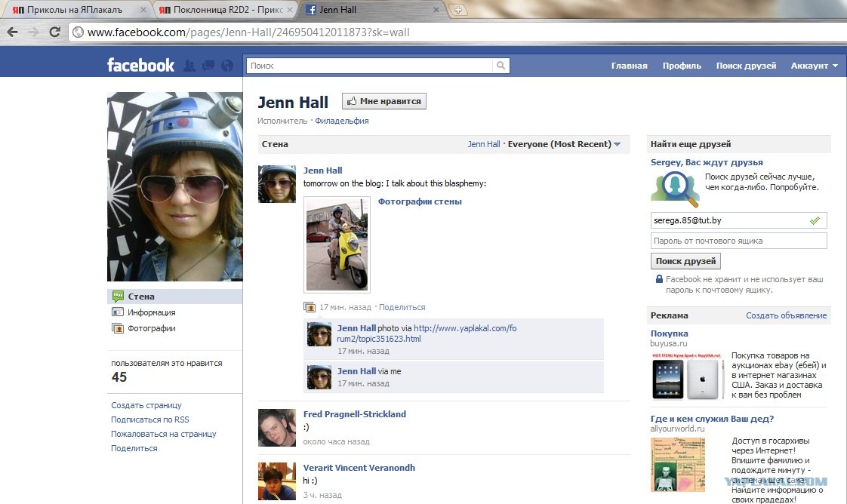Click the facebook logo

coord(140,66)
